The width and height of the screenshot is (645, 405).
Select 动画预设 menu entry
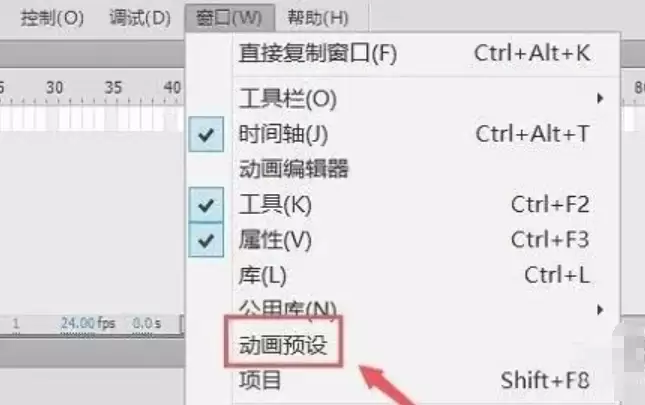coord(283,344)
